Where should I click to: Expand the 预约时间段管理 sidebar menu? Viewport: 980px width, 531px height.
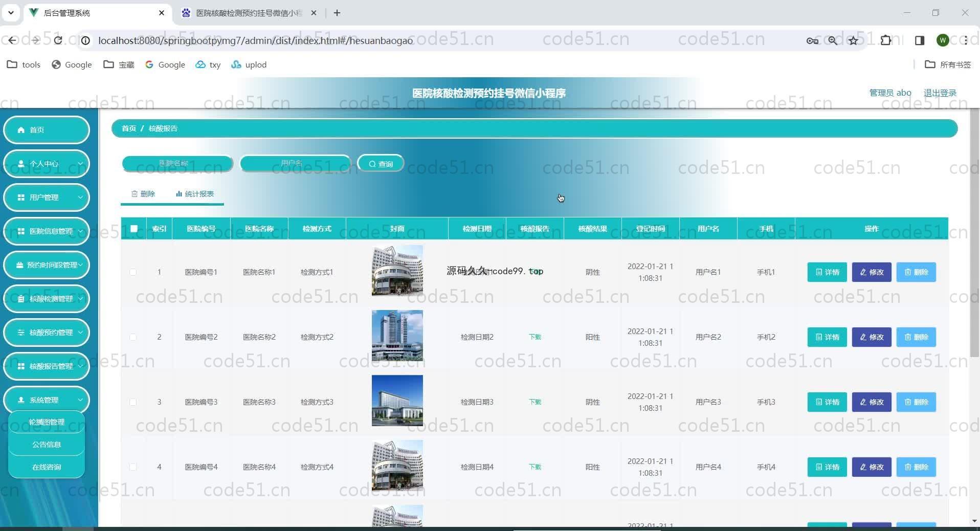pos(47,265)
